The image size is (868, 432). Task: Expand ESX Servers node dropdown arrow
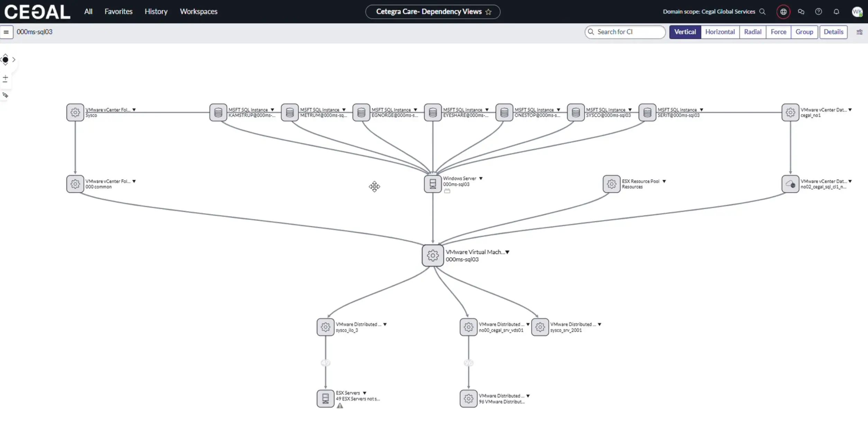[364, 393]
